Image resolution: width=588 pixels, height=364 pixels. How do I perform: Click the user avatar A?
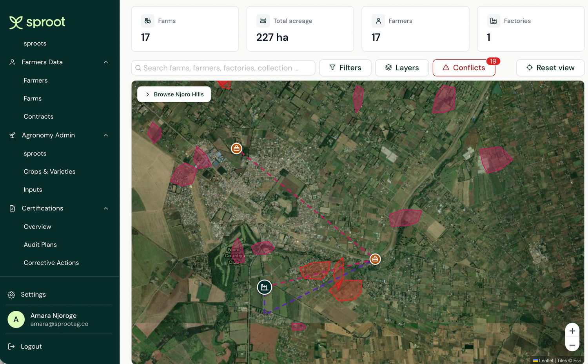[x=16, y=319]
